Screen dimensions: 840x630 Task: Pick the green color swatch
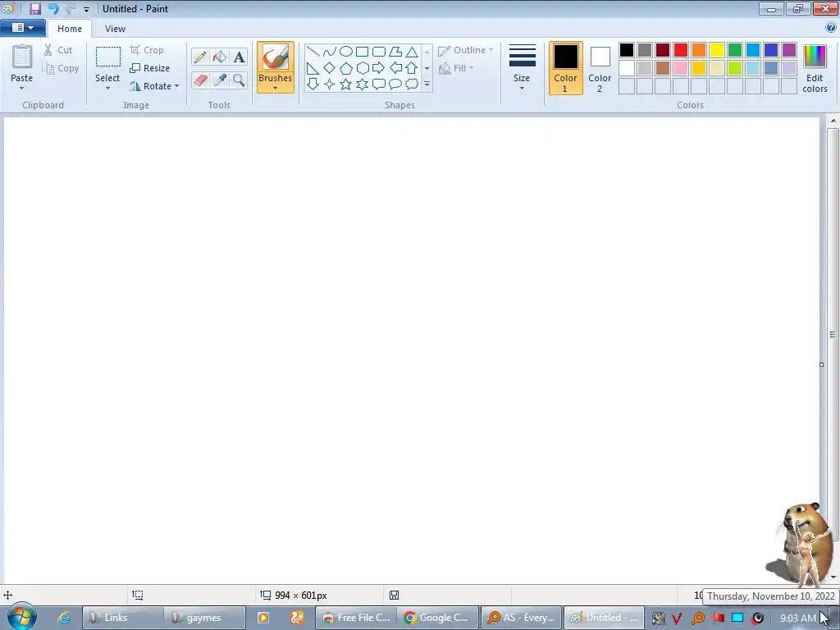(735, 50)
